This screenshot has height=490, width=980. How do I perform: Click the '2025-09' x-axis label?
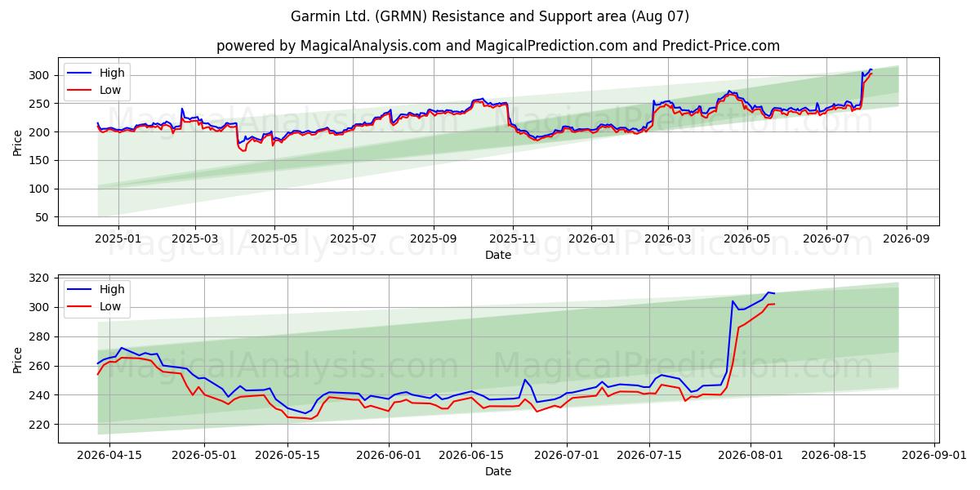click(x=433, y=239)
